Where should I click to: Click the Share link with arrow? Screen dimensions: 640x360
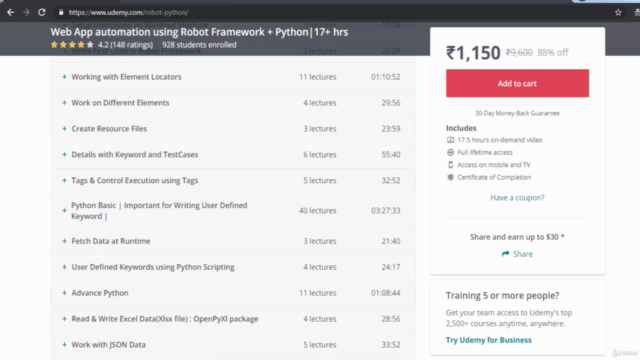[x=517, y=254]
